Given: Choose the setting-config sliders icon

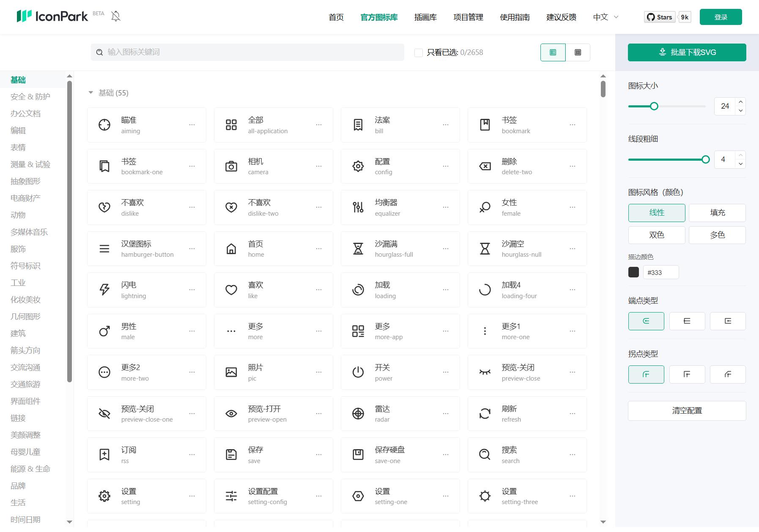Looking at the screenshot, I should tap(231, 496).
